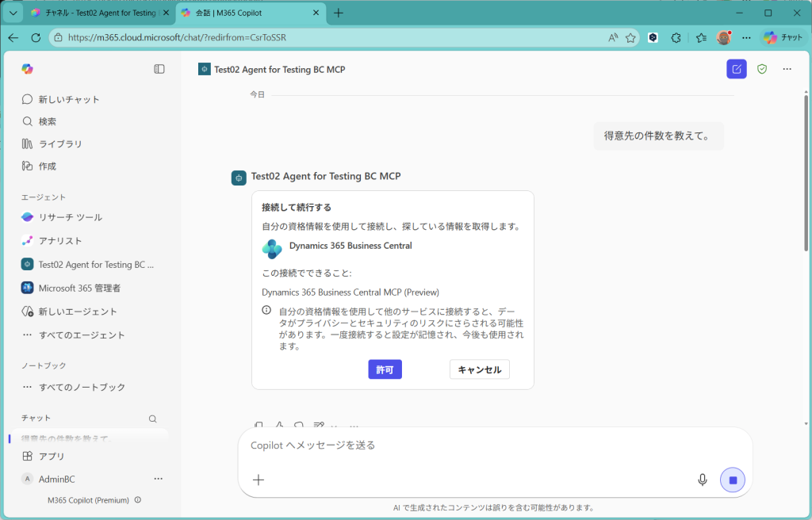Viewport: 812px width, 520px height.
Task: Expand すべてのノートブック list
Action: tap(81, 387)
